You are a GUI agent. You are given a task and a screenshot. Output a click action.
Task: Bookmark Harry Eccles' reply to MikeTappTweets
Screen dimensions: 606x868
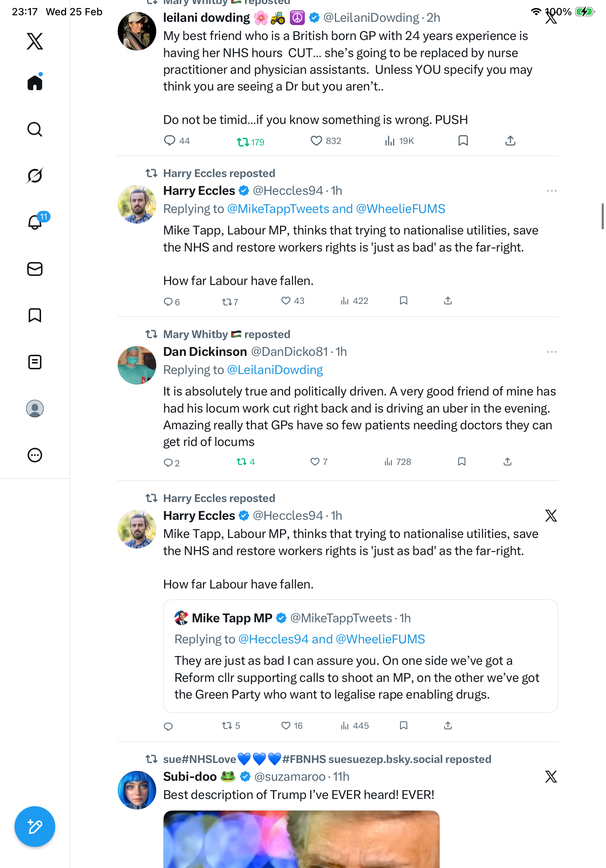click(x=404, y=301)
